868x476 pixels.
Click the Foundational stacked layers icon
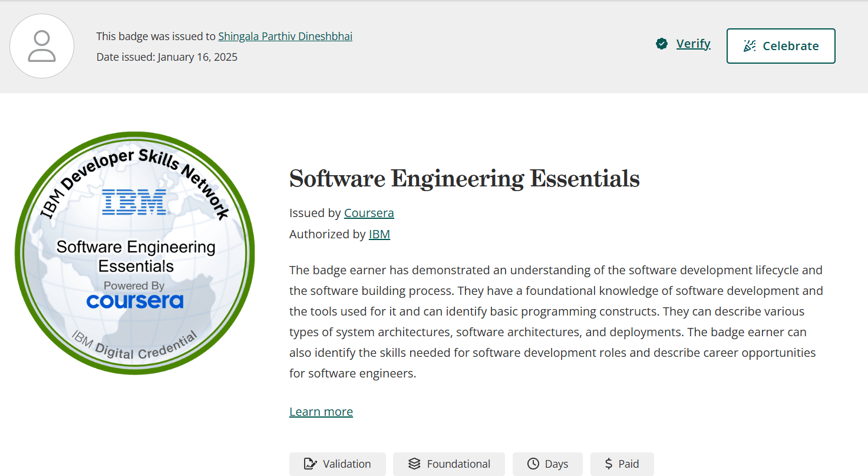414,464
